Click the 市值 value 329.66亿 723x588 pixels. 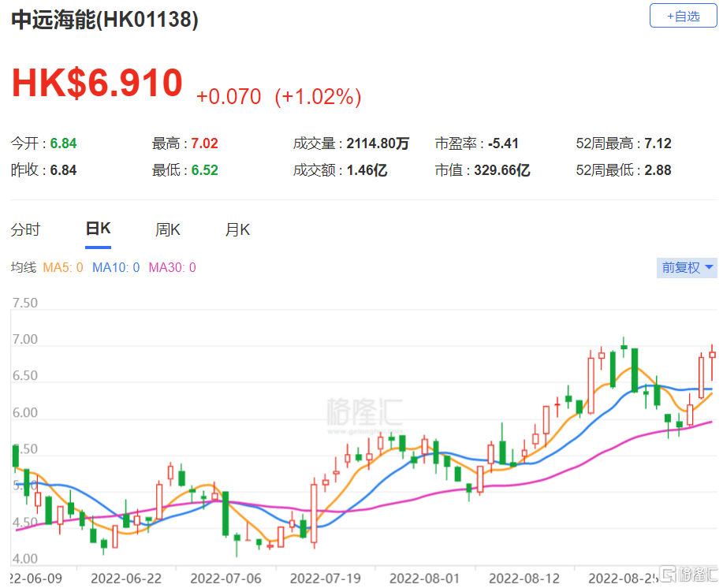click(x=501, y=170)
